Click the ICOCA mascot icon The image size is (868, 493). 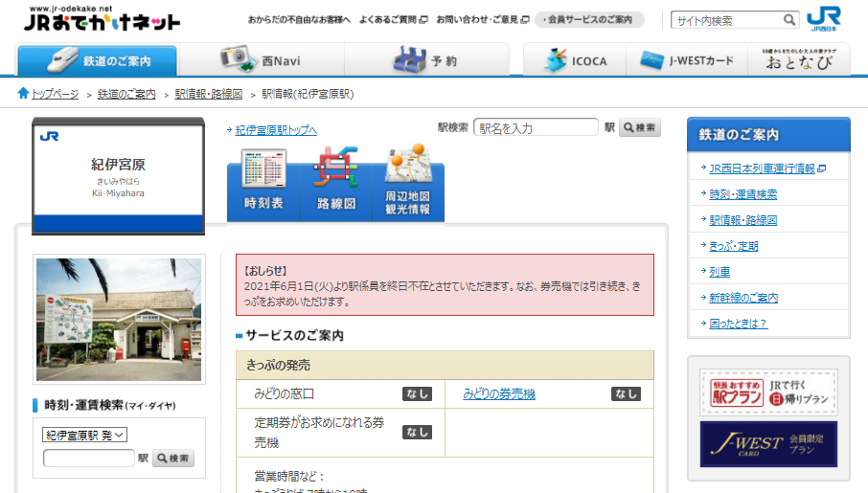[x=556, y=59]
